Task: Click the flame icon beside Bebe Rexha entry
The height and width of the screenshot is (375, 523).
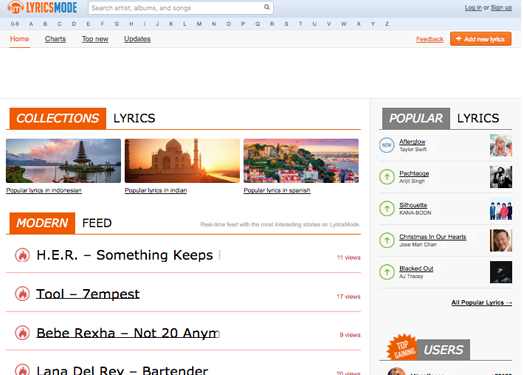Action: pyautogui.click(x=22, y=333)
